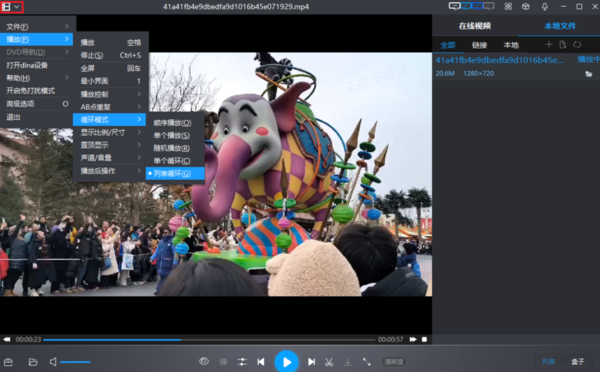Enter fullscreen with the diagonal arrows icon
This screenshot has height=372, width=600.
[367, 362]
